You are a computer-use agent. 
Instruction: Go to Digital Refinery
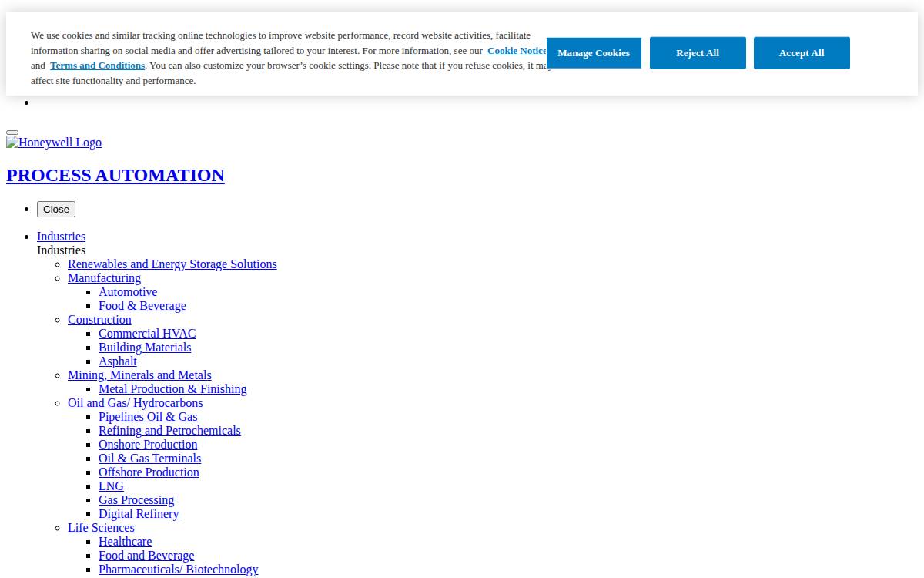139,514
